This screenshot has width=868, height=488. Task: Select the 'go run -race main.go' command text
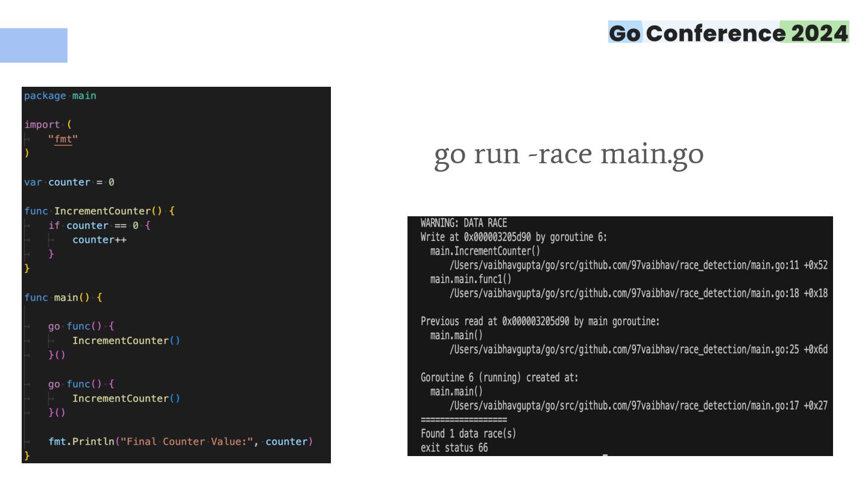click(568, 154)
